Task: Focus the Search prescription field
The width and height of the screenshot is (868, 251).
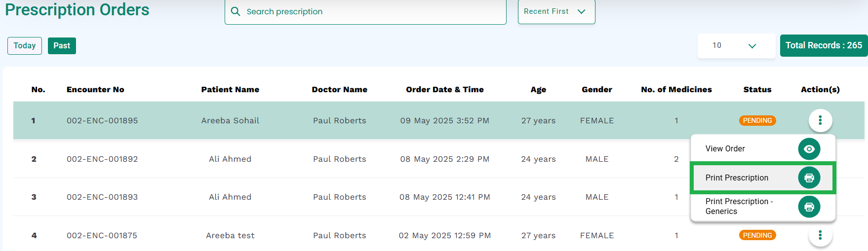Action: (365, 12)
